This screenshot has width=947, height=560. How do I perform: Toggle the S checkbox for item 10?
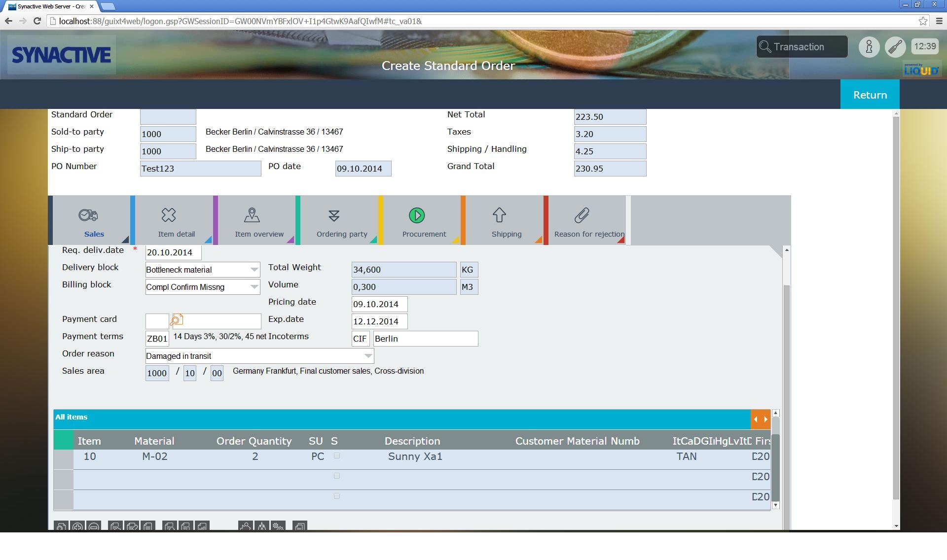[x=337, y=456]
